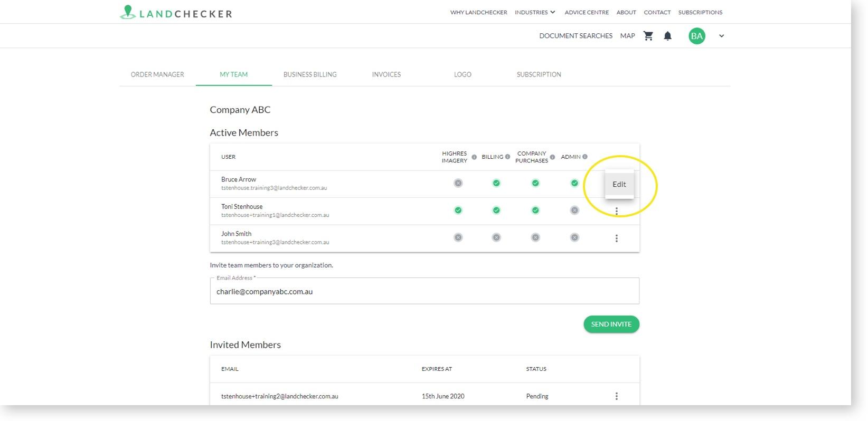Click Bruce Arrow's email address
Screen dimensions: 868x421
274,188
